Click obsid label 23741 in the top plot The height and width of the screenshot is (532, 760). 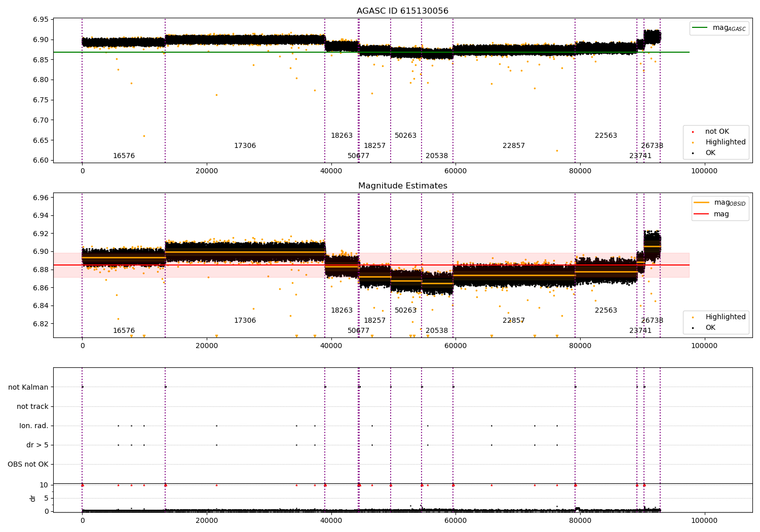pos(640,156)
